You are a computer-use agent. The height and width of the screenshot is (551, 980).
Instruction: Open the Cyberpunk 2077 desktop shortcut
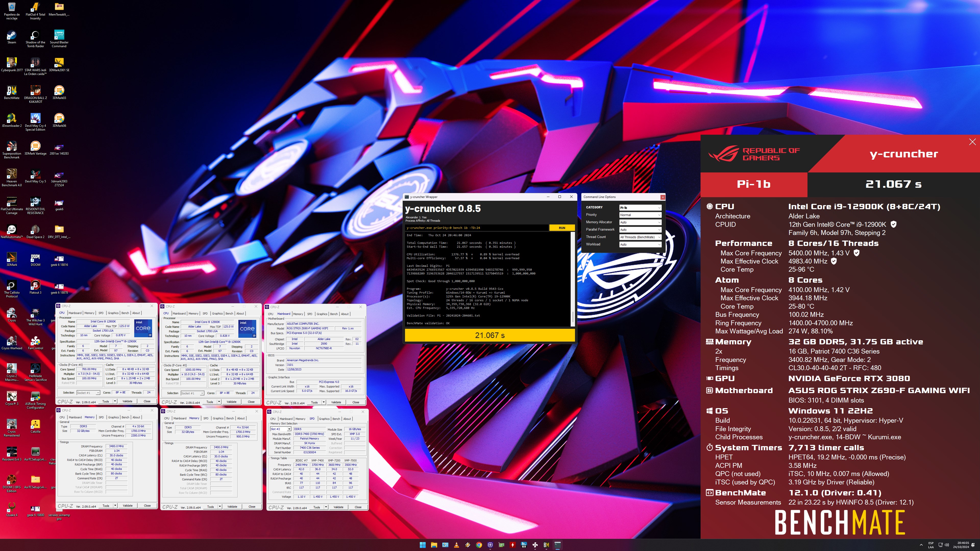pyautogui.click(x=12, y=65)
